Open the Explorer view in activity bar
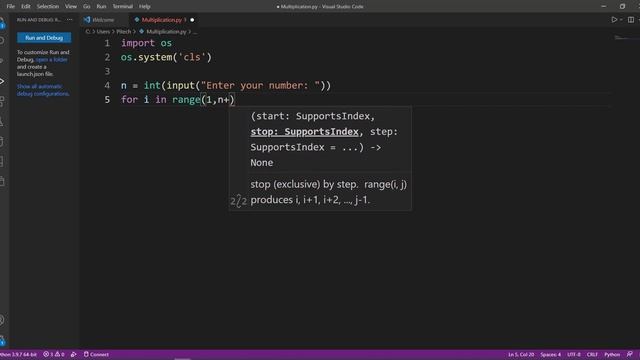 click(2, 23)
